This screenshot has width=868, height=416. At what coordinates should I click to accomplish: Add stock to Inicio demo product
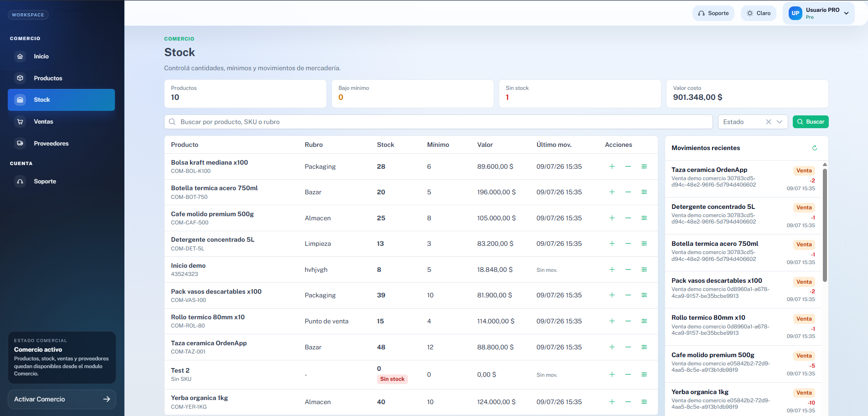tap(612, 270)
